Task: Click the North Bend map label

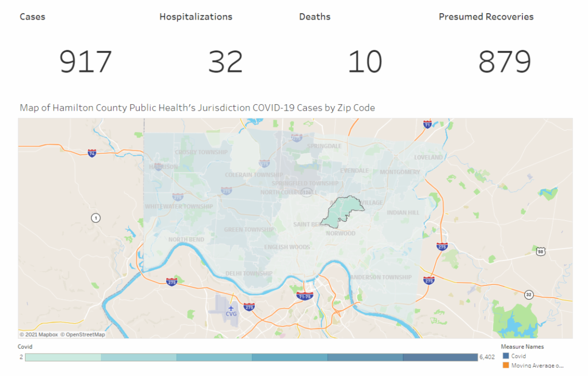Action: point(186,239)
